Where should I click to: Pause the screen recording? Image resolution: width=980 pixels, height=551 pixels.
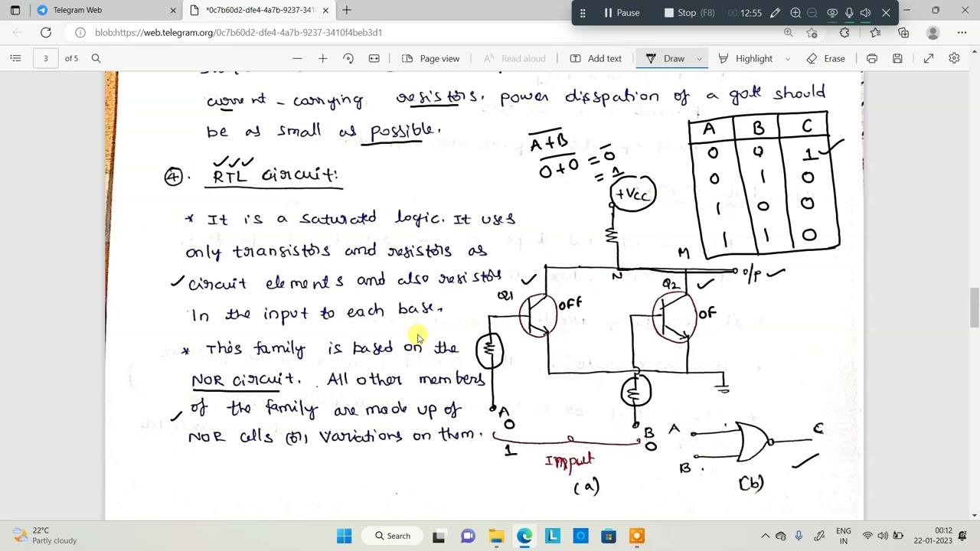(622, 12)
